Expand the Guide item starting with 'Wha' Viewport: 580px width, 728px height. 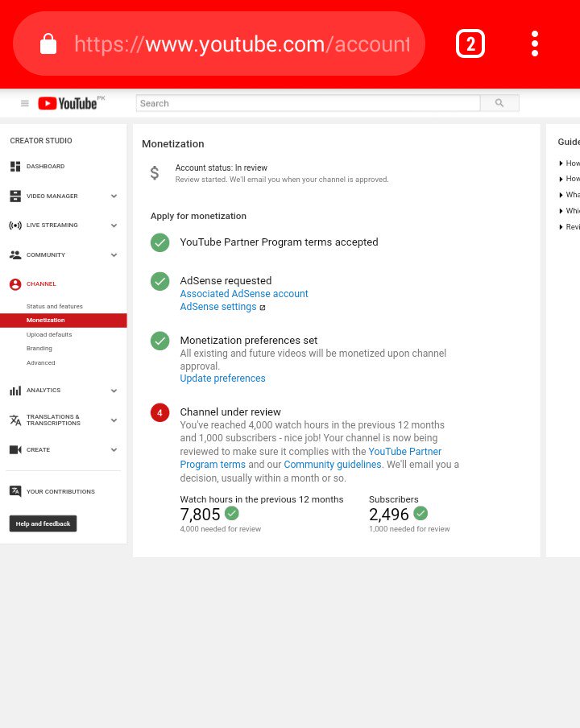pos(561,195)
